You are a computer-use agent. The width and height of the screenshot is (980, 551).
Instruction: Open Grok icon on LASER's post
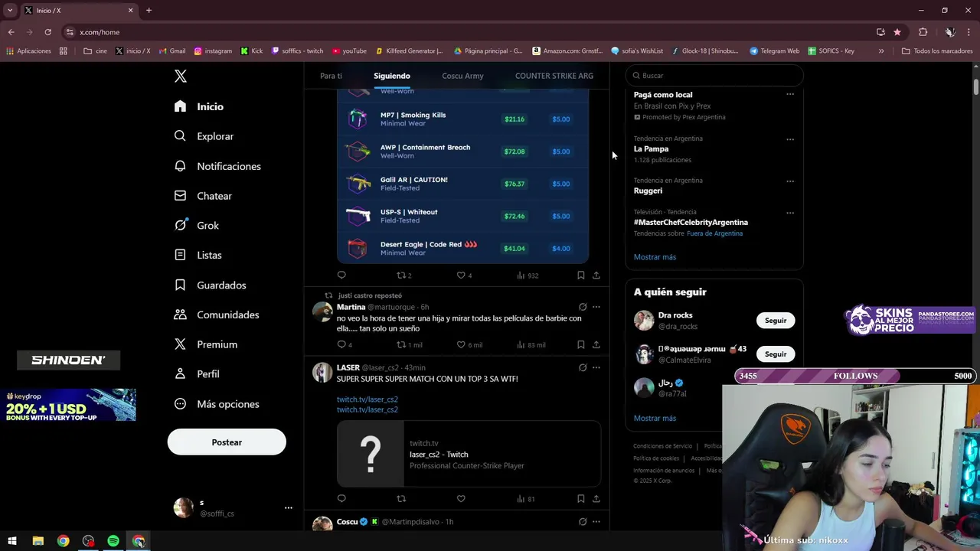tap(583, 367)
